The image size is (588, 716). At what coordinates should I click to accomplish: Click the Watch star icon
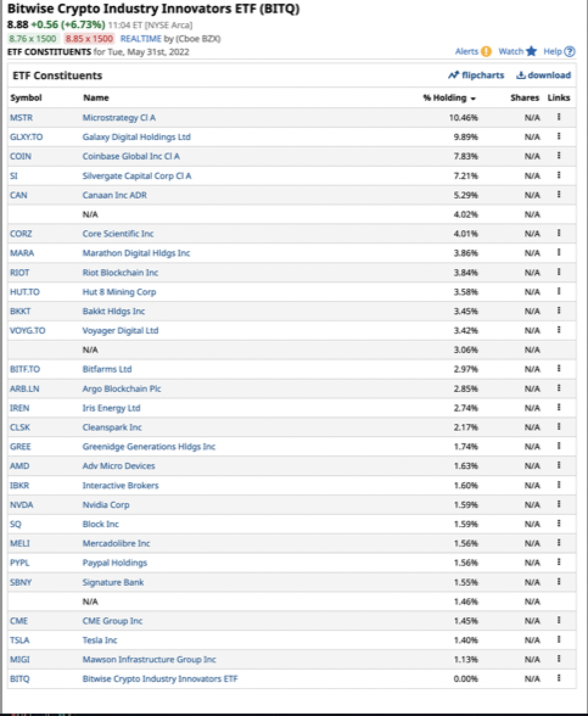pyautogui.click(x=531, y=51)
